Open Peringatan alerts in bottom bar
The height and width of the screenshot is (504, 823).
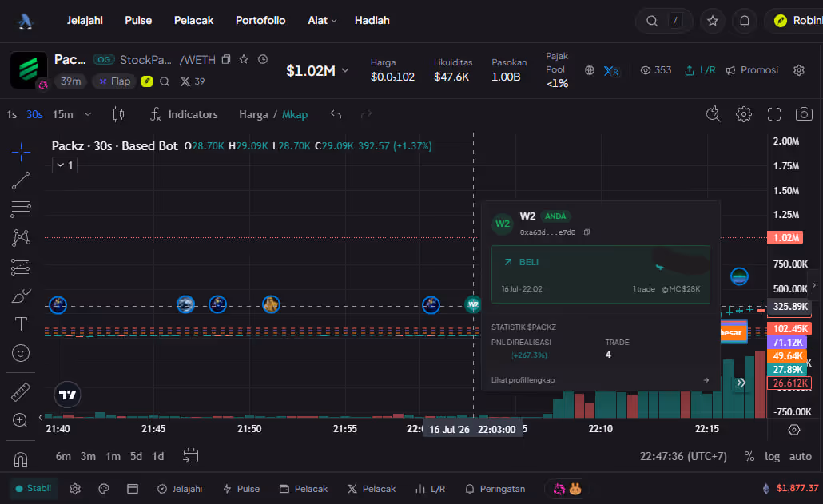[x=495, y=489]
